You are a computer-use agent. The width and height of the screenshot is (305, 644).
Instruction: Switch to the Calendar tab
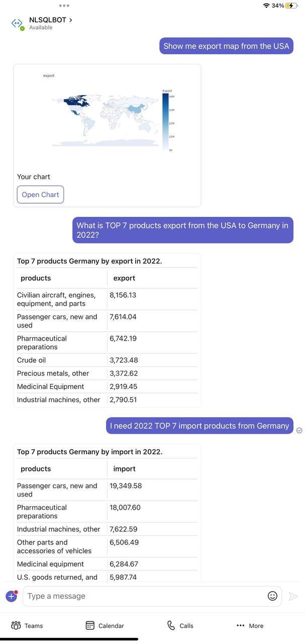point(105,625)
